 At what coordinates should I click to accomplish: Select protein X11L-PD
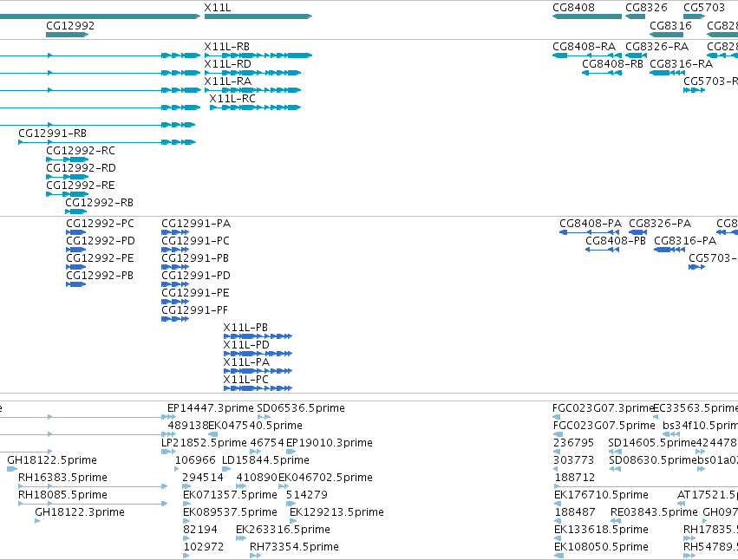258,354
